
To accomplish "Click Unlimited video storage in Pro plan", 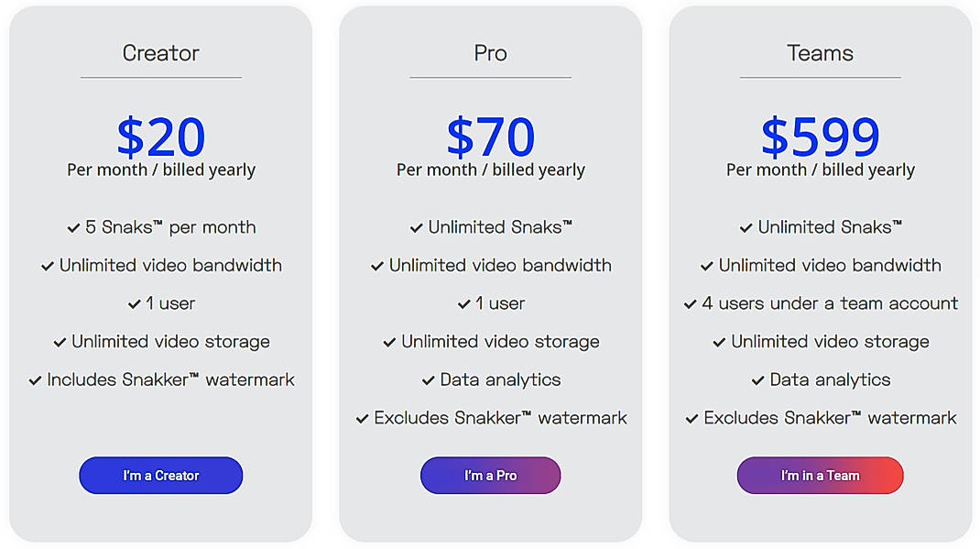I will coord(498,341).
